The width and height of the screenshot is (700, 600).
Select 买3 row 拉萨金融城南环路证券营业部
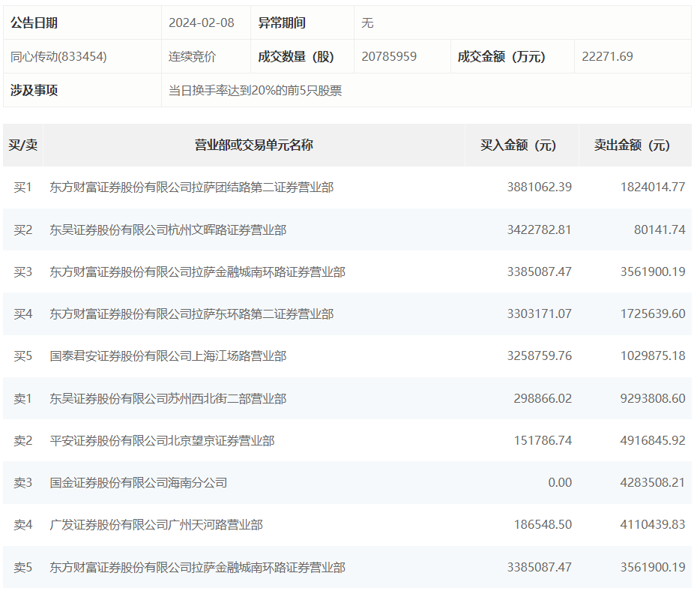(x=347, y=271)
